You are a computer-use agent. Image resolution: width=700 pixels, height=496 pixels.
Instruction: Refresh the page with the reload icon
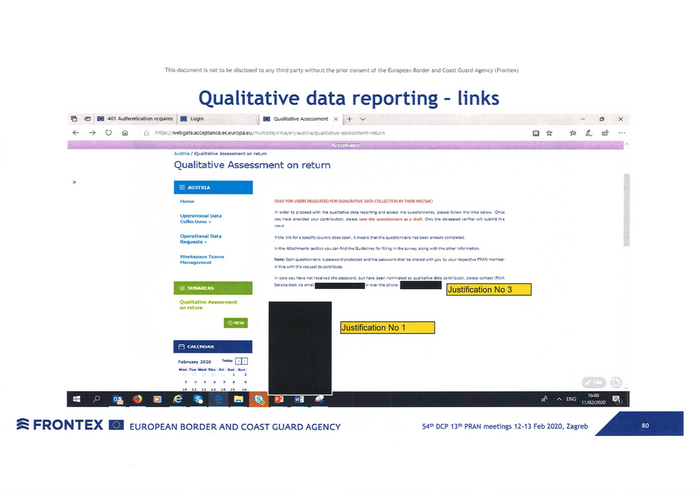click(108, 132)
